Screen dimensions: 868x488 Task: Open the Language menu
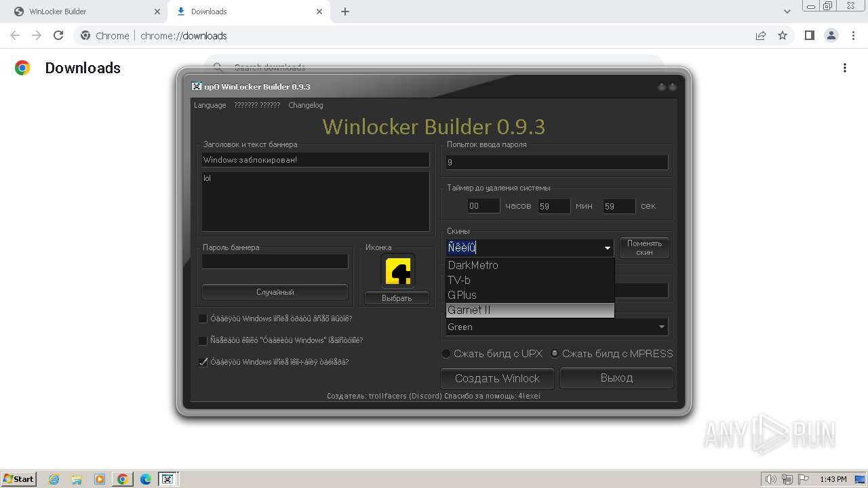pyautogui.click(x=210, y=105)
